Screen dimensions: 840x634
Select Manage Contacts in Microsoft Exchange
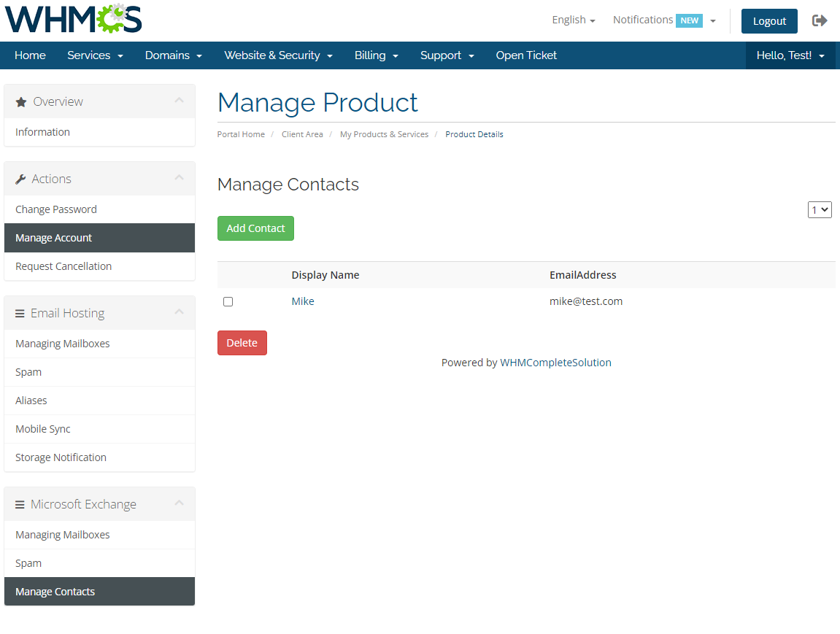(100, 592)
